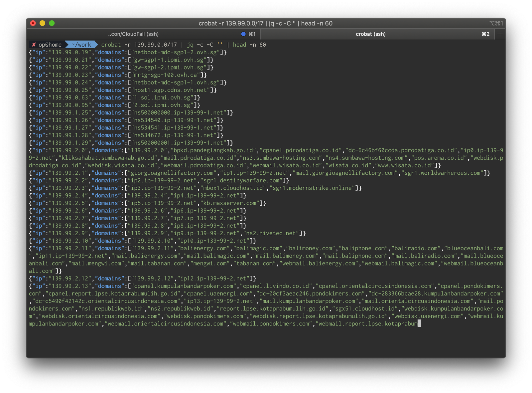
Task: Click domain "ns500000000.ip-139-99-1.net"
Action: tap(180, 112)
